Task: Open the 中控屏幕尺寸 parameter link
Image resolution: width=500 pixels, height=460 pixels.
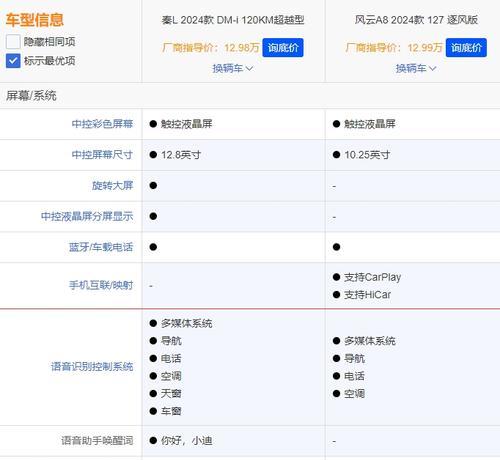Action: coord(102,155)
